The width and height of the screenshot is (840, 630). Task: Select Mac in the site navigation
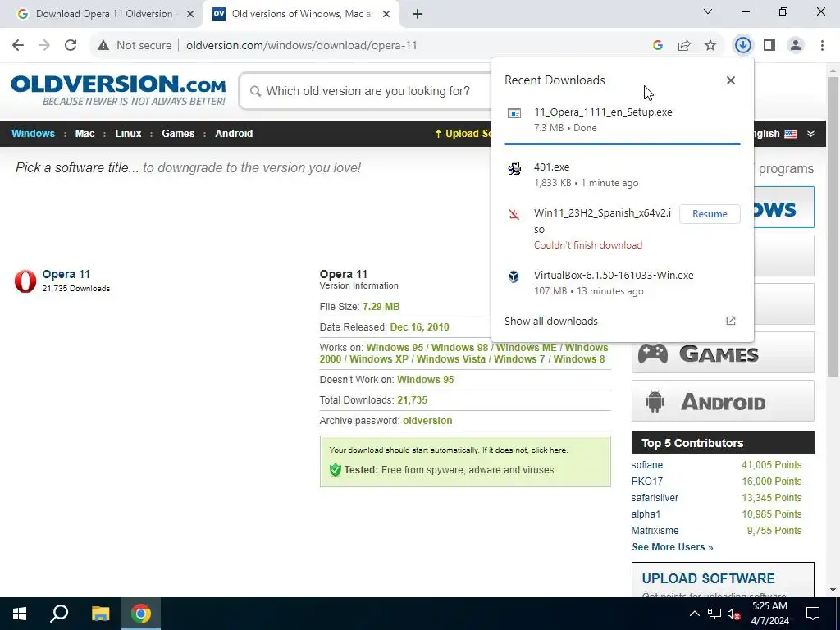[84, 134]
